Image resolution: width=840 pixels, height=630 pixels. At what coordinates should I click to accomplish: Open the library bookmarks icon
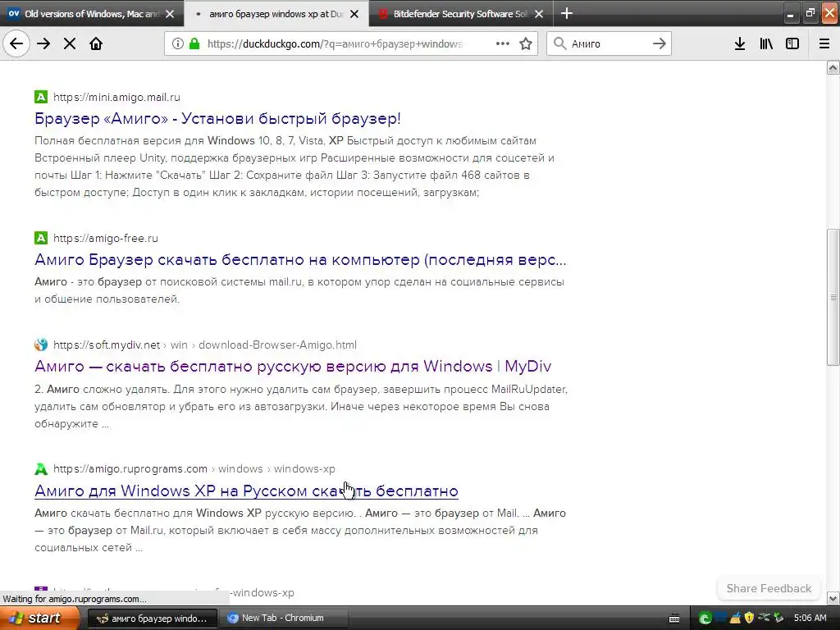coord(766,44)
